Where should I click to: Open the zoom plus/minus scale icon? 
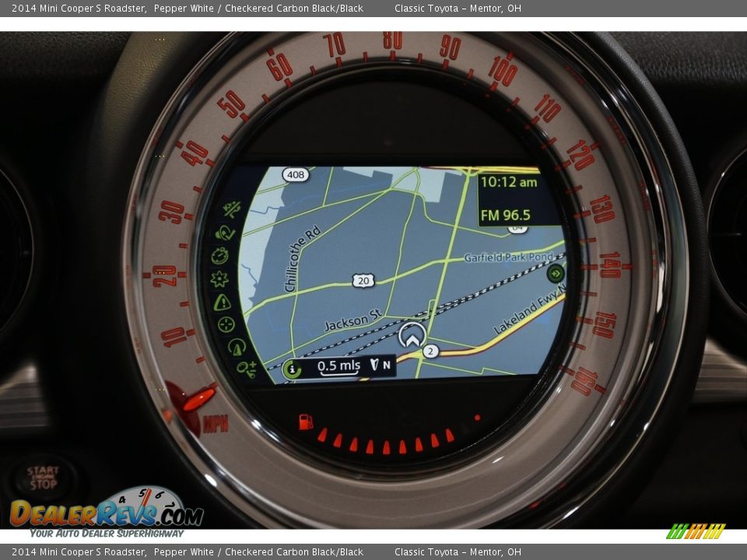(247, 369)
